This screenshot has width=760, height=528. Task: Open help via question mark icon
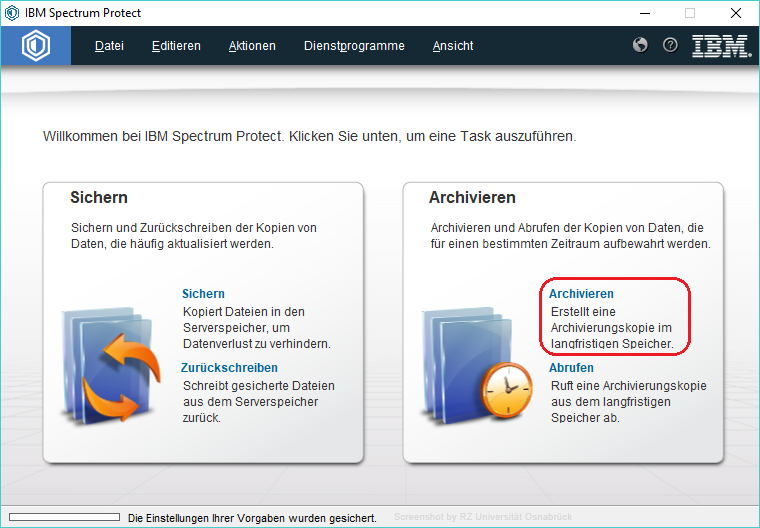click(671, 45)
